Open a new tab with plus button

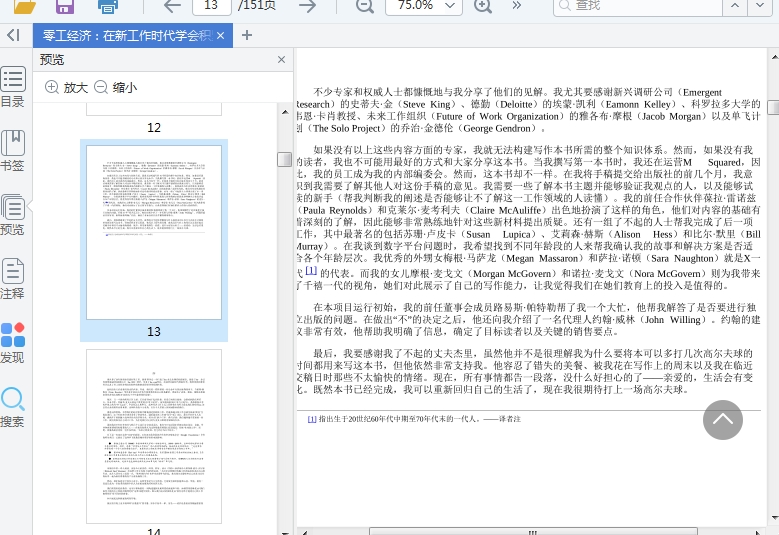click(x=247, y=36)
